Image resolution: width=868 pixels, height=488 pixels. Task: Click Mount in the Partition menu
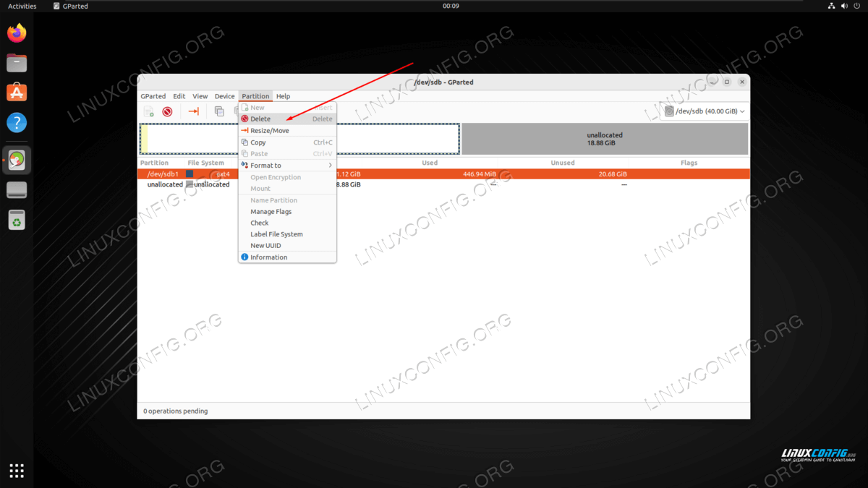click(x=287, y=189)
